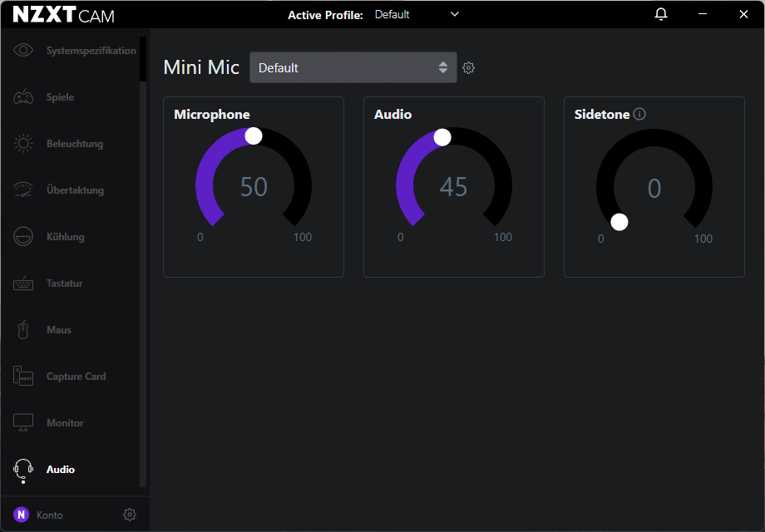Show the Sidetone info tooltip icon

[639, 115]
